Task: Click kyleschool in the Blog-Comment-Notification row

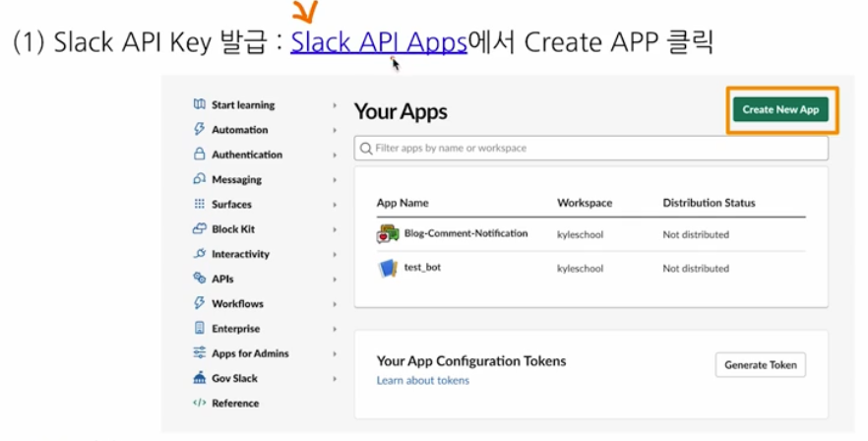Action: pyautogui.click(x=581, y=235)
